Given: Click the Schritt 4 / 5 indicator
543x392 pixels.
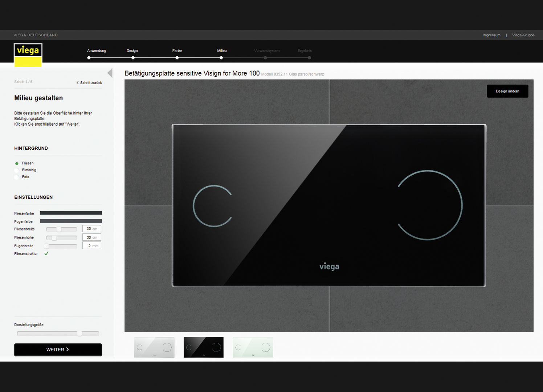Looking at the screenshot, I should [23, 82].
